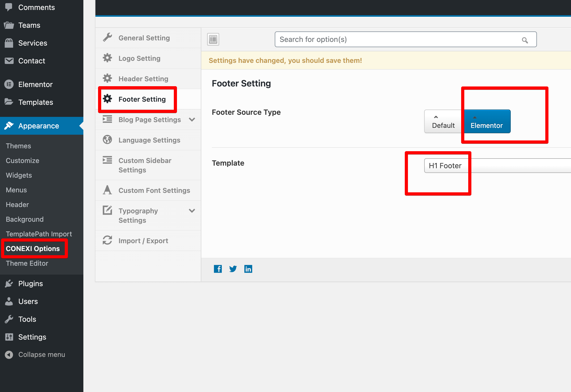571x392 pixels.
Task: Switch to Logo Setting section
Action: click(139, 58)
